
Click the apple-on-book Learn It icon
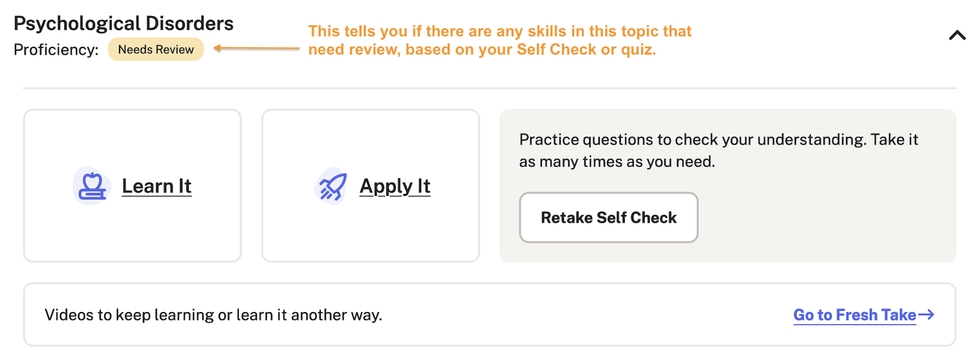(x=92, y=186)
